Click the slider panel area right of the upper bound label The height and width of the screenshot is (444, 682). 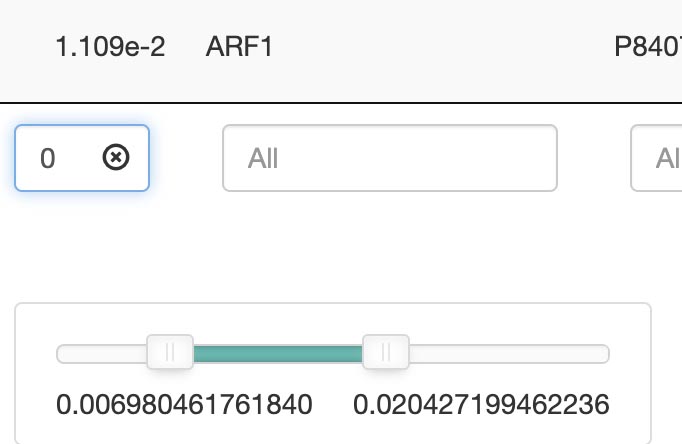tap(630, 404)
